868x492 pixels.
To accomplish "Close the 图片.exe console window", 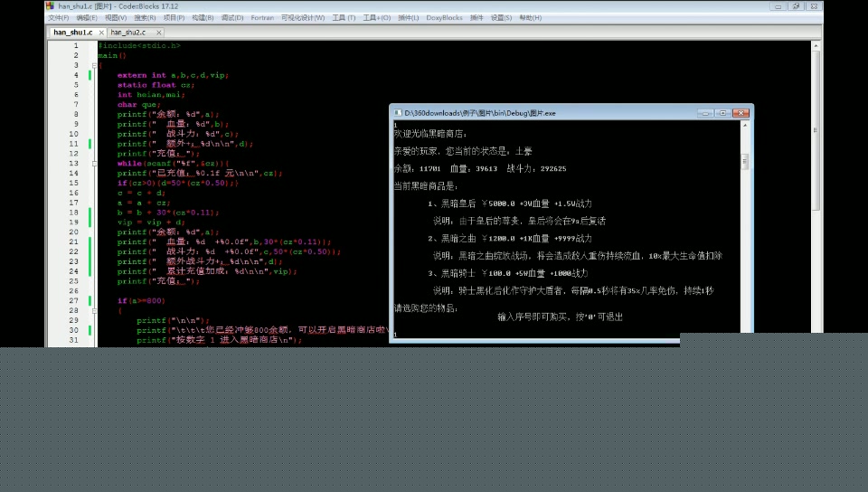I will 741,113.
